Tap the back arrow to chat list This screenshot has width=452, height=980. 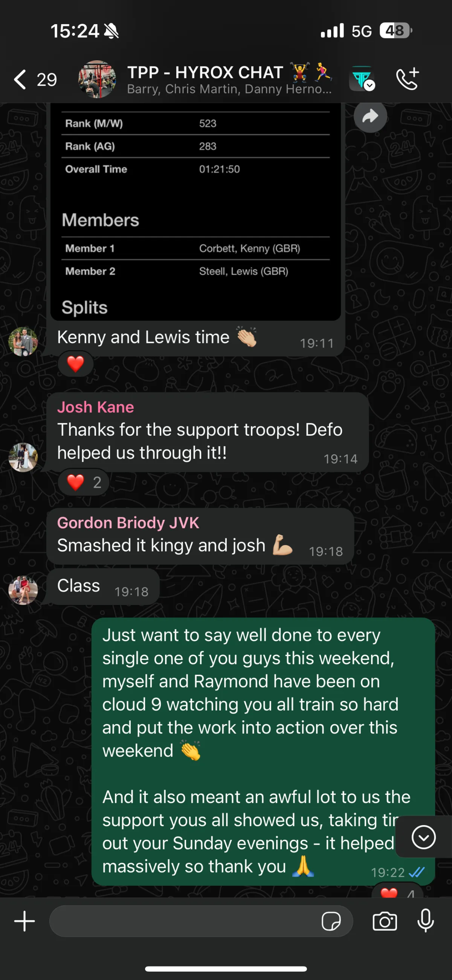click(x=20, y=80)
